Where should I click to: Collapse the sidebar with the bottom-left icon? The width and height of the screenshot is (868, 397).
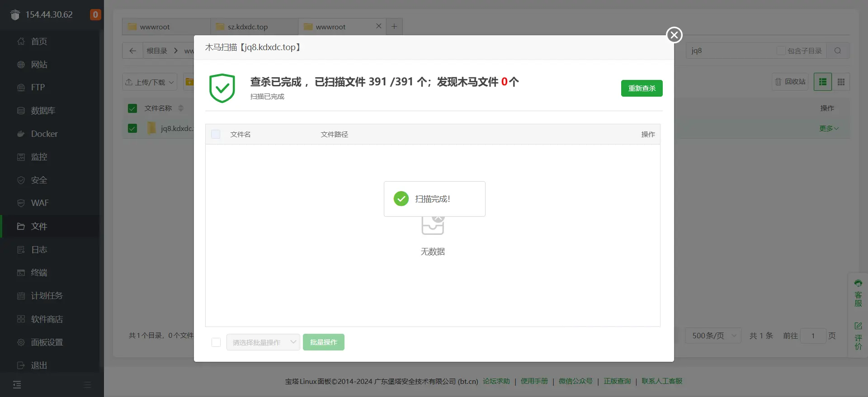pos(17,385)
